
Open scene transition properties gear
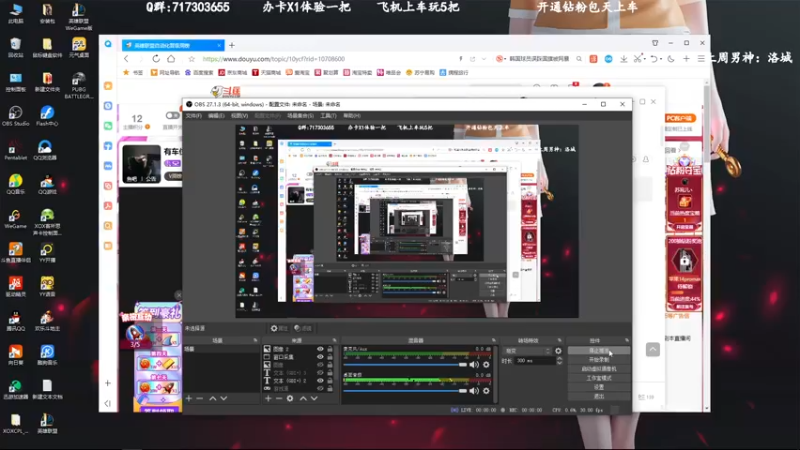pyautogui.click(x=558, y=351)
